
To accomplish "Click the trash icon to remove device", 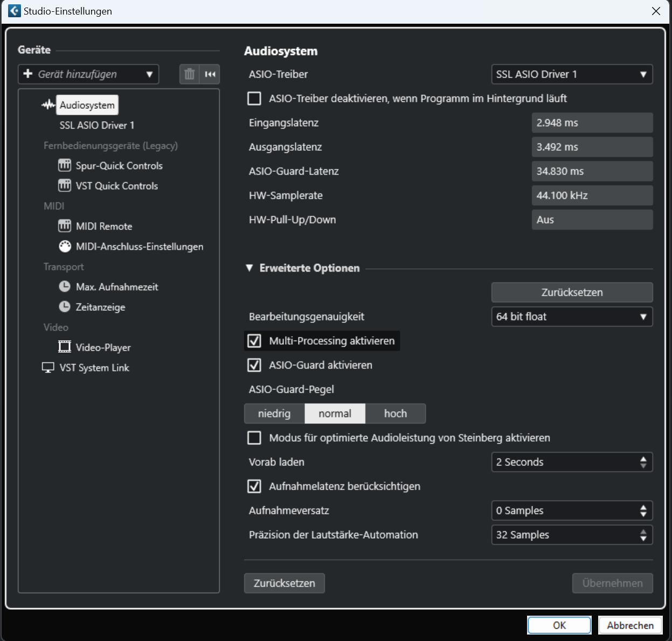I will tap(189, 74).
